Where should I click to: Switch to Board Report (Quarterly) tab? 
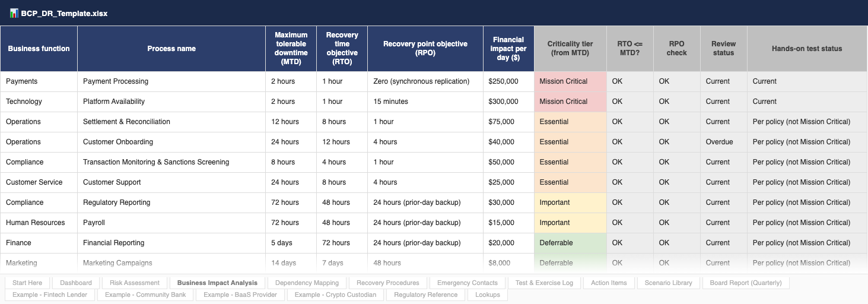(x=746, y=283)
